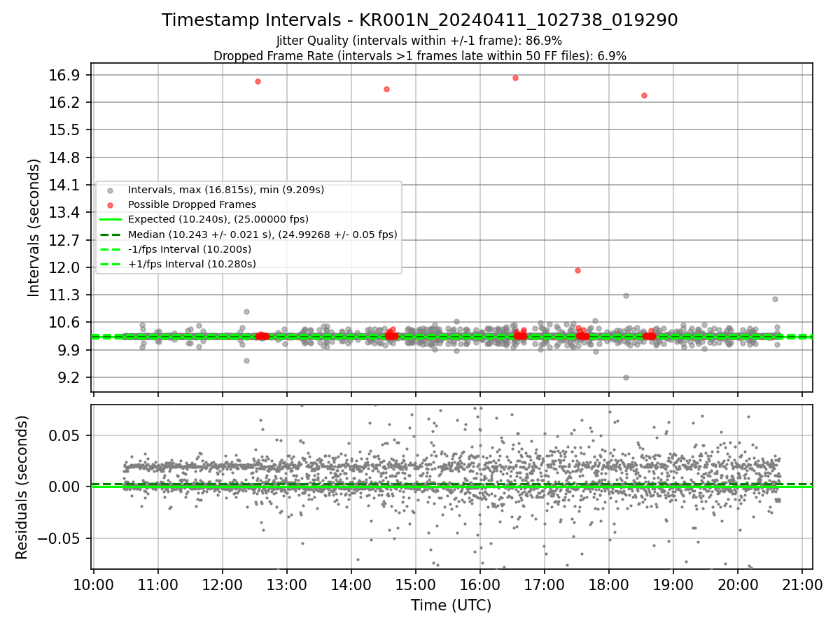Click the gray minimum point near 18:15 at 9.2s
Image resolution: width=840 pixels, height=630 pixels.
tap(626, 377)
